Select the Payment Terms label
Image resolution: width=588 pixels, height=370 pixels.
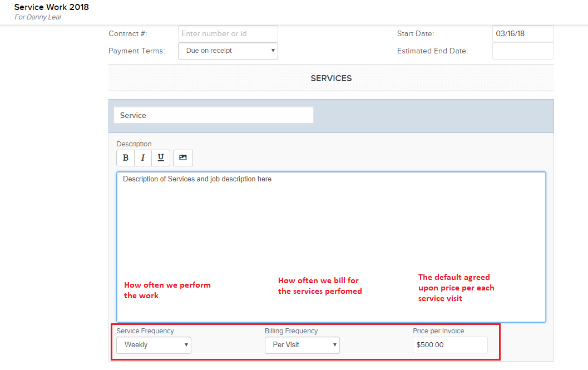coord(136,51)
